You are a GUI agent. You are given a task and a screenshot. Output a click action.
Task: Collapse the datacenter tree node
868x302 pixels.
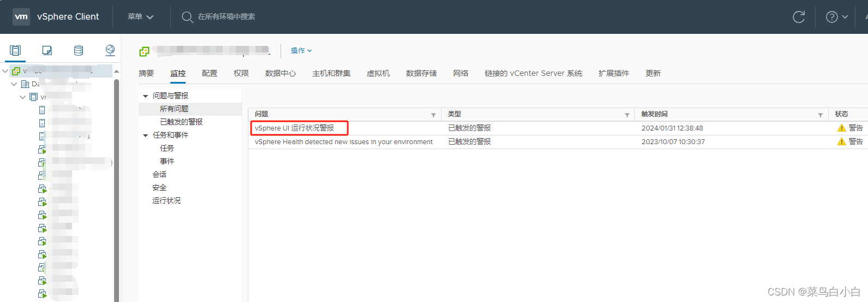[14, 84]
